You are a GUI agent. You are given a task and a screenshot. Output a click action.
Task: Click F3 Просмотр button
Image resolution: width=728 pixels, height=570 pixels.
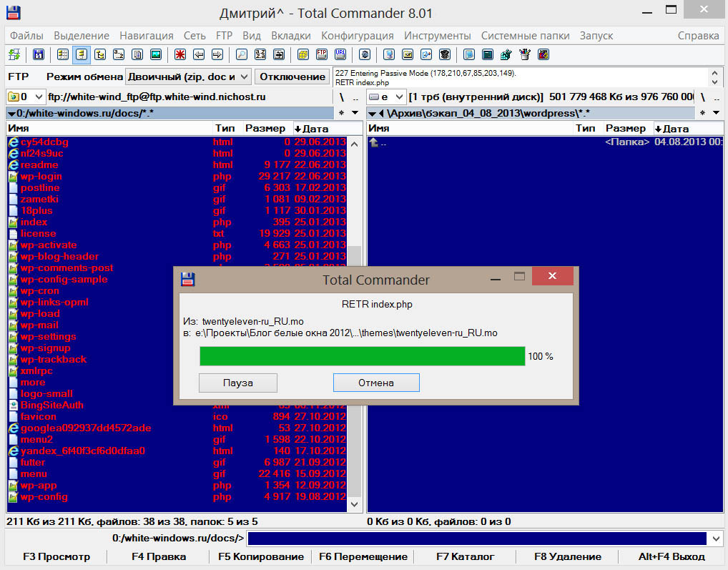point(56,556)
